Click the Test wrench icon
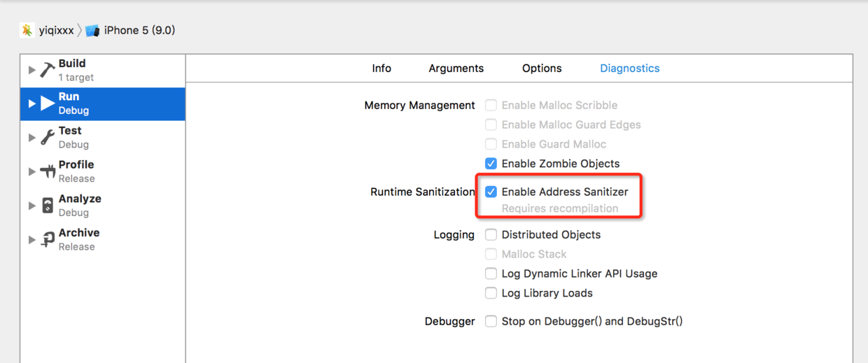 click(47, 138)
